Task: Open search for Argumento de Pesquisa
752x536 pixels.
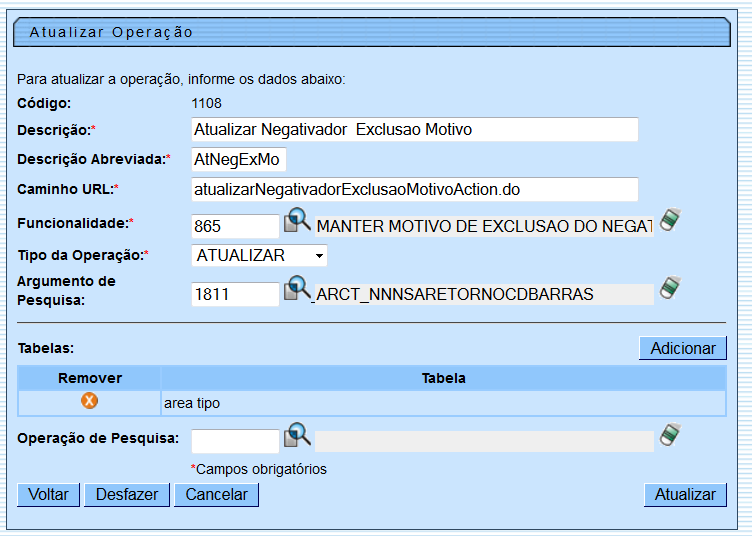Action: 298,290
